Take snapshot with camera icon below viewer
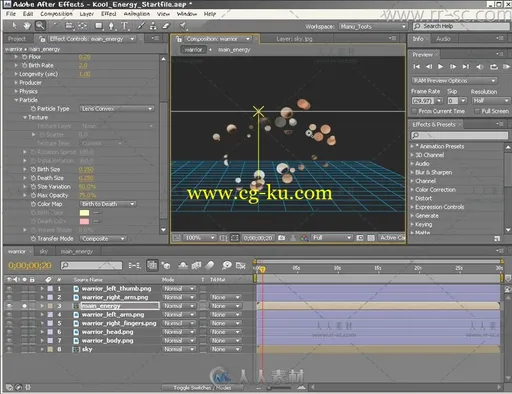 (282, 238)
